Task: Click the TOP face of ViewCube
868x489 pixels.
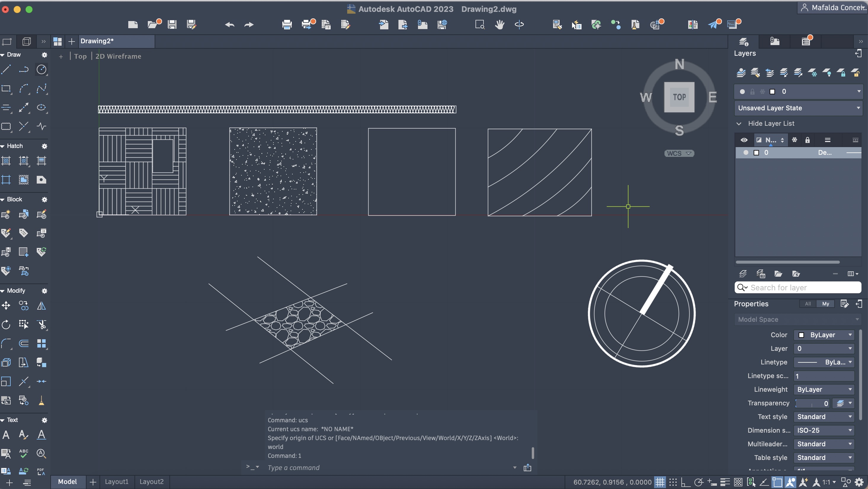Action: (679, 97)
